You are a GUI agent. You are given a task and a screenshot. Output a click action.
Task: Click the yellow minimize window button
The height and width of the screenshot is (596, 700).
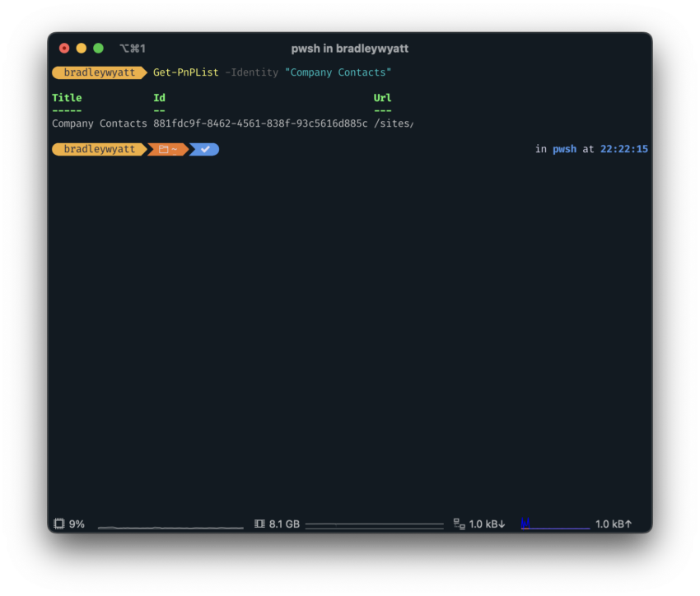(82, 49)
